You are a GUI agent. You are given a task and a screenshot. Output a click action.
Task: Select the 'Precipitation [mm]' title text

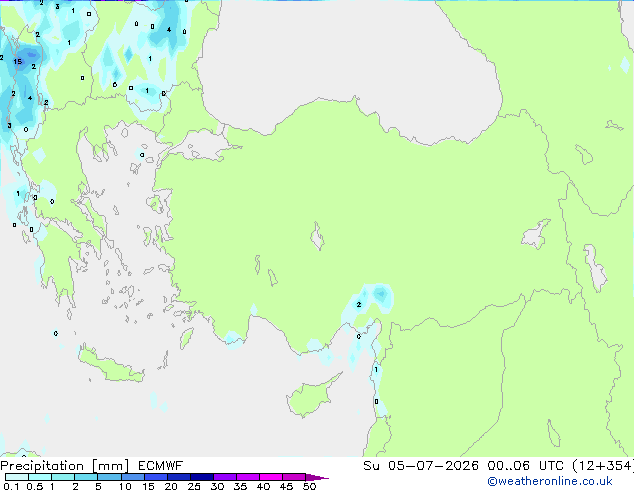(x=65, y=466)
